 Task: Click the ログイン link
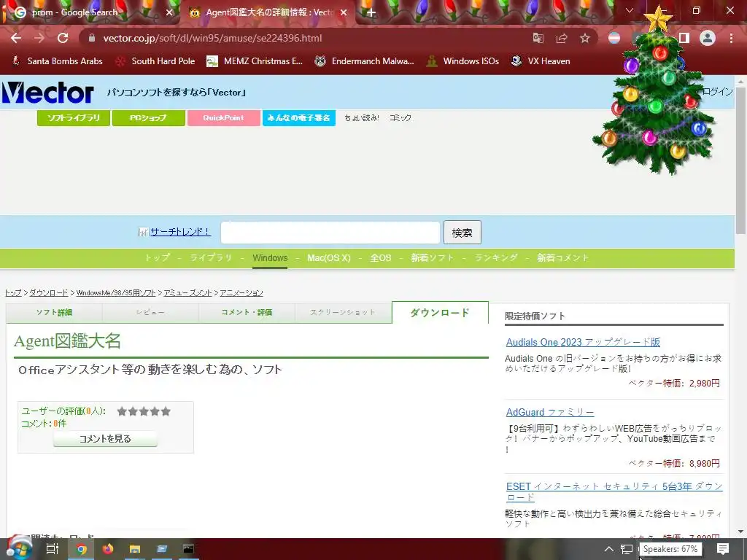click(x=718, y=91)
